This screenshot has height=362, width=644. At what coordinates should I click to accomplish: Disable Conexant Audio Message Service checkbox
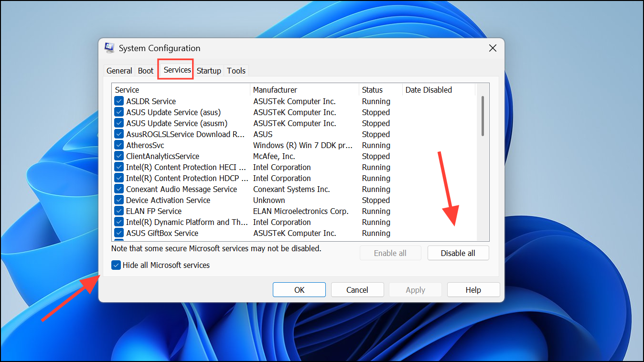click(118, 189)
